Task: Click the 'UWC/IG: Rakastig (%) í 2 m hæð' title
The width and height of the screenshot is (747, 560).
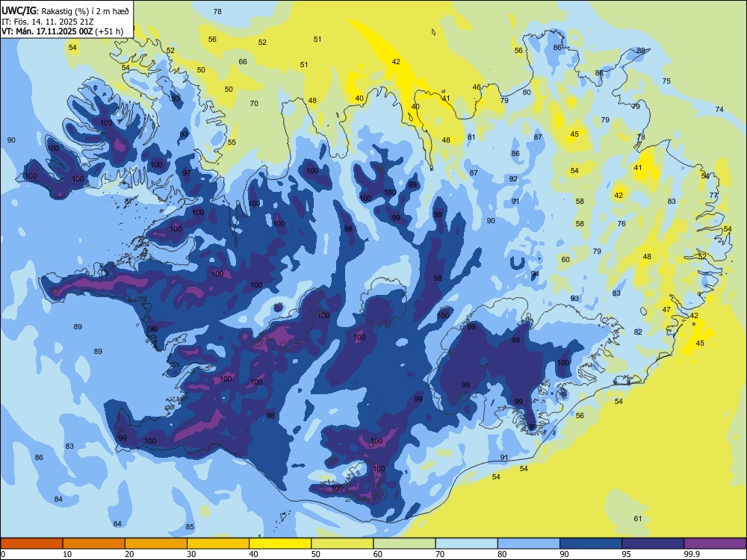Action: point(65,10)
